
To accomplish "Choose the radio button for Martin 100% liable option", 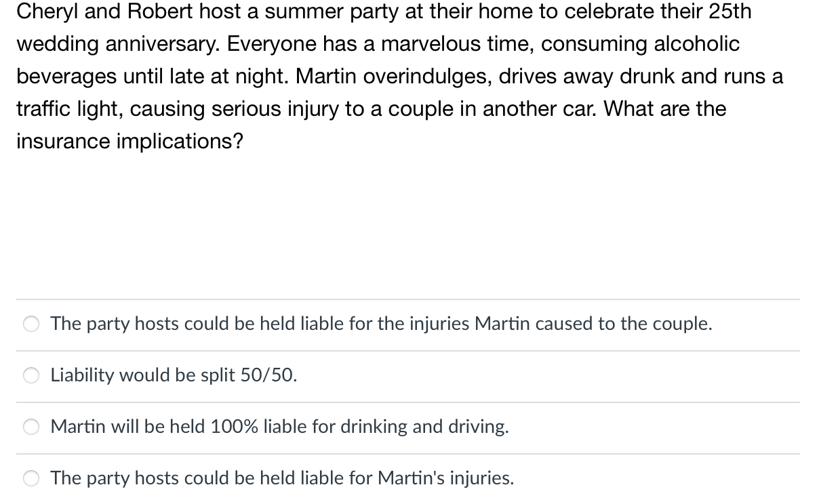I will (x=31, y=427).
